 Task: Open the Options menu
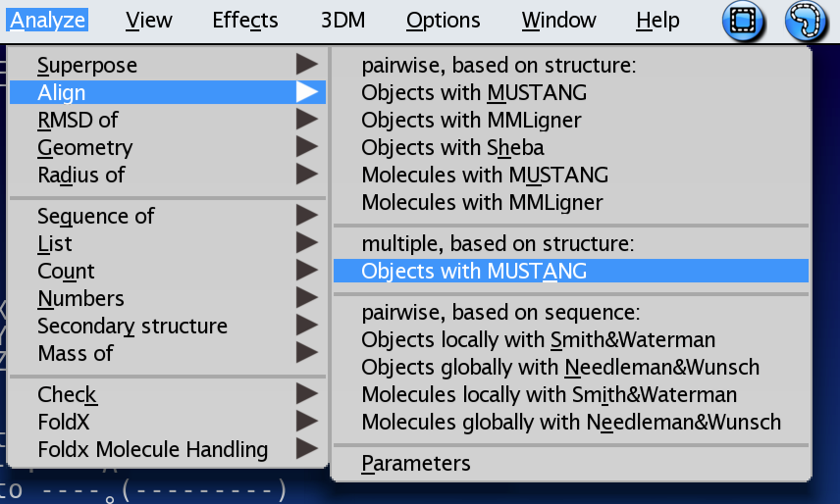pyautogui.click(x=443, y=20)
